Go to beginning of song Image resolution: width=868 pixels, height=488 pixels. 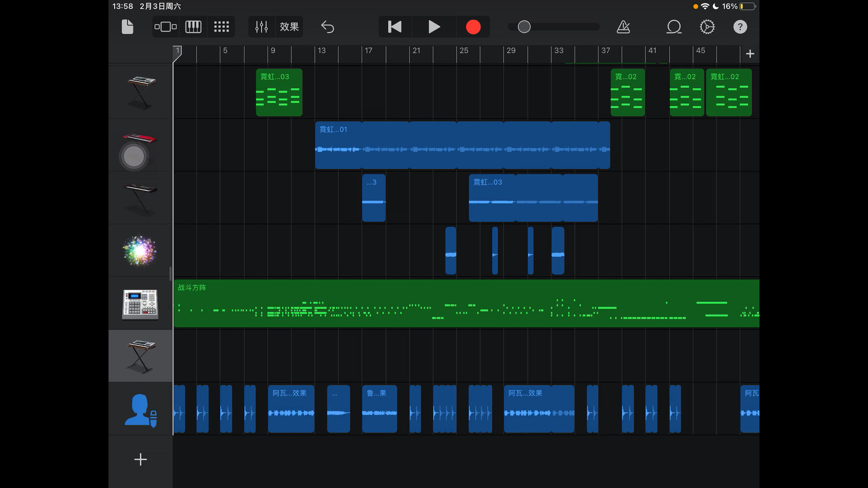(395, 27)
